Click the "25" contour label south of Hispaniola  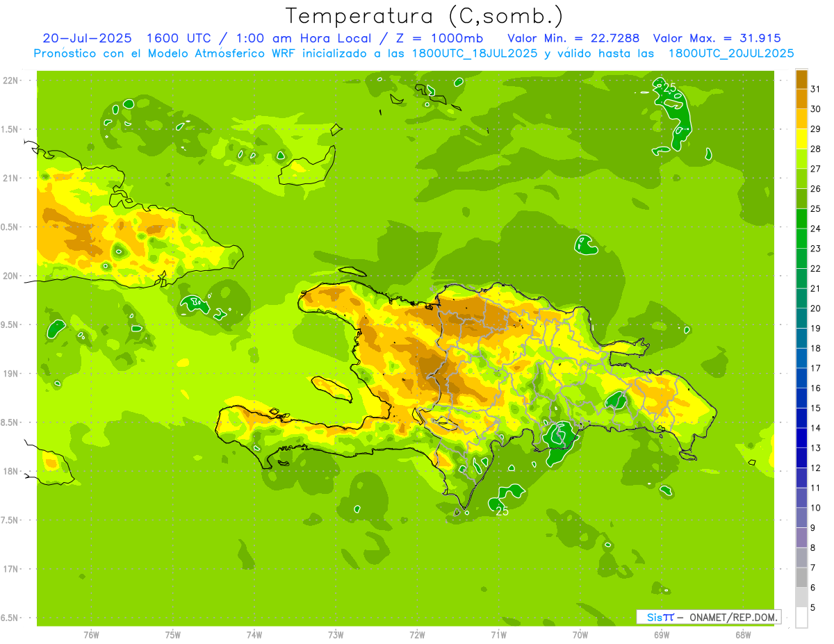502,511
